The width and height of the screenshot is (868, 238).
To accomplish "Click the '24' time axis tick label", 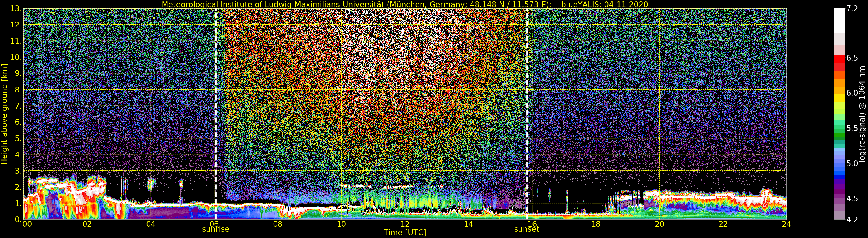I will 786,224.
